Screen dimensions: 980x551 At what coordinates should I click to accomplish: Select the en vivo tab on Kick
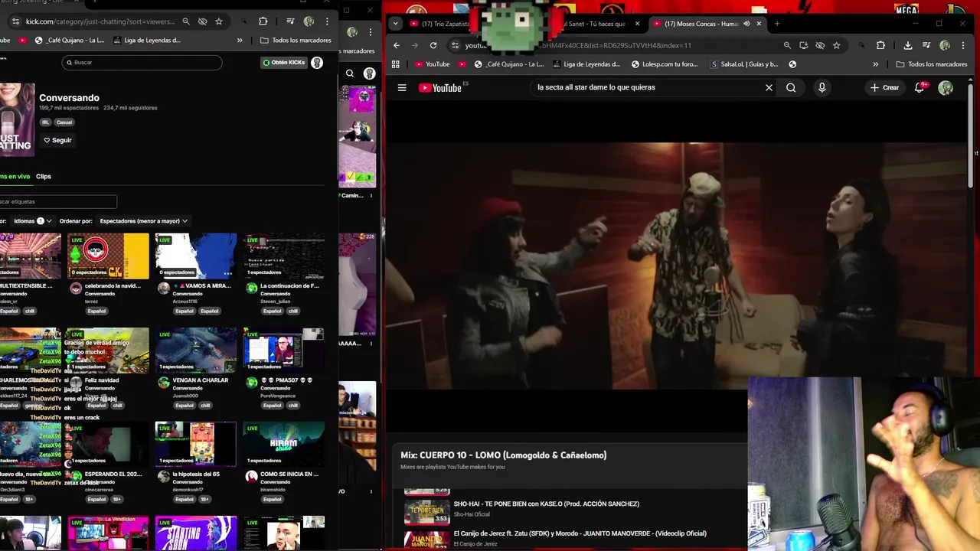coord(15,176)
